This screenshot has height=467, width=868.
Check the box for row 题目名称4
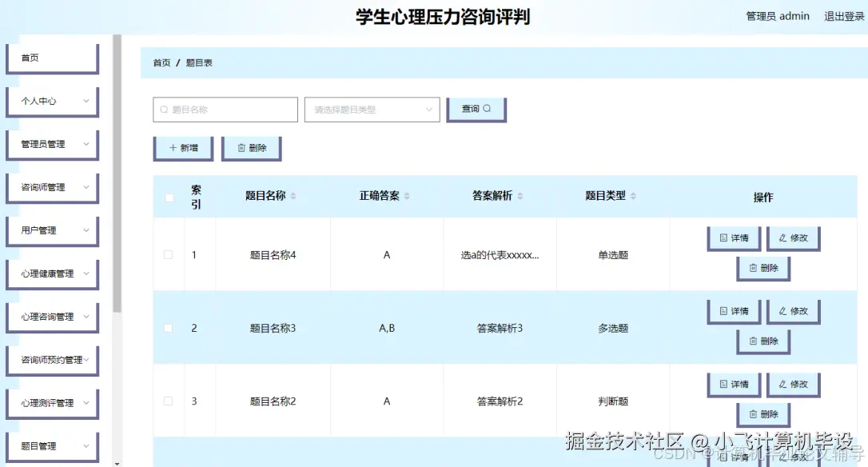tap(169, 255)
